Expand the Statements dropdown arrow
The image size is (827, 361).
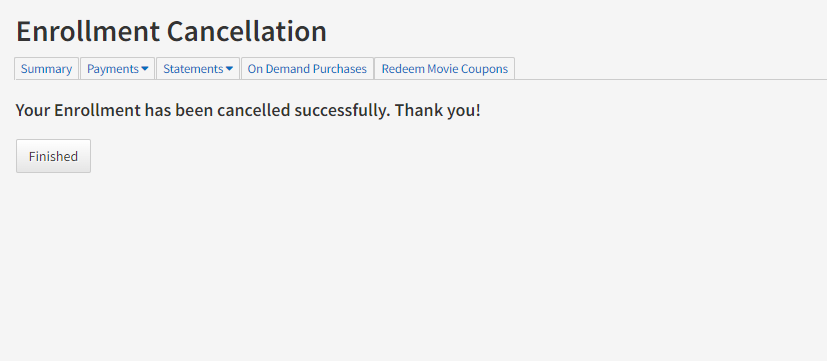[229, 69]
